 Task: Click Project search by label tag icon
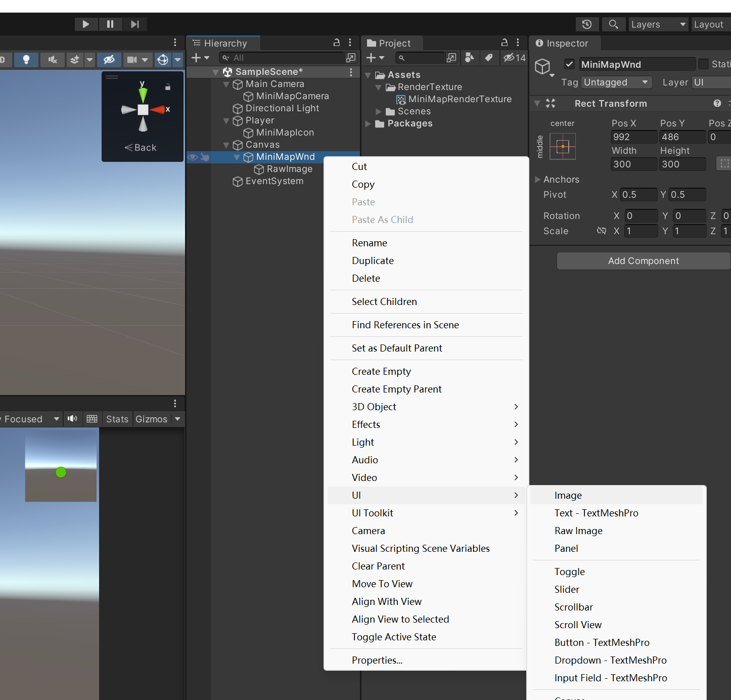click(x=489, y=58)
